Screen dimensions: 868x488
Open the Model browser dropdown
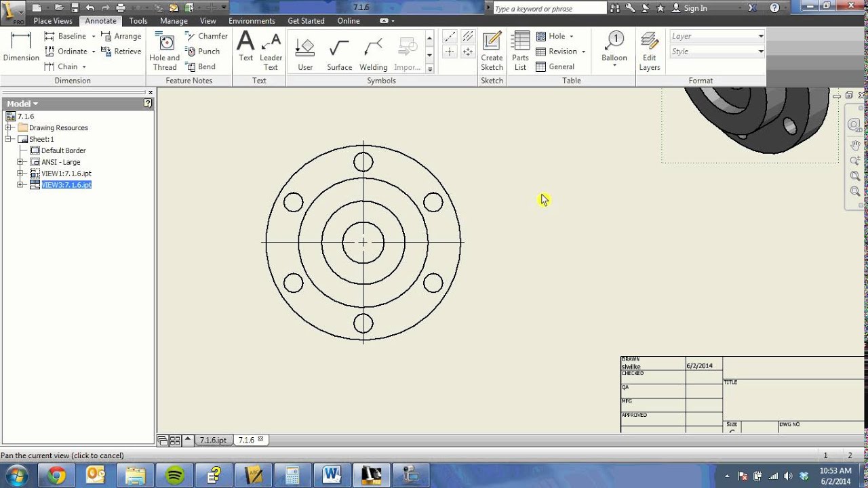click(x=22, y=104)
